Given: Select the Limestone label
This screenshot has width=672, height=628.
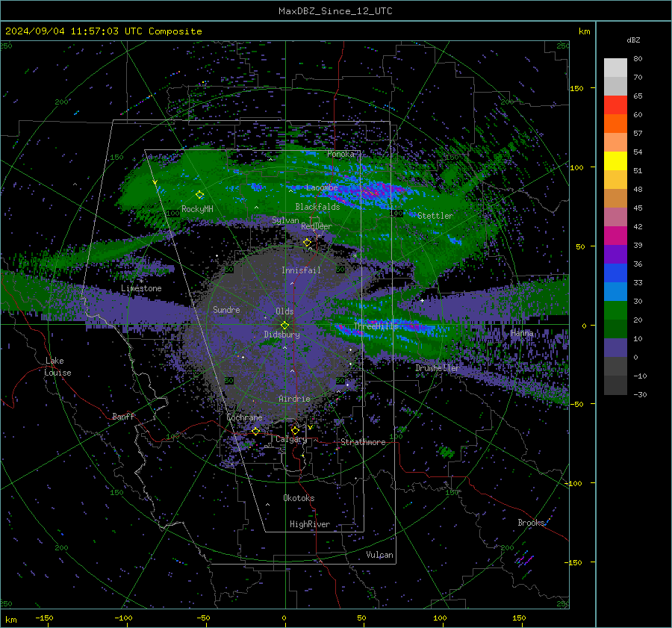Looking at the screenshot, I should pos(141,288).
